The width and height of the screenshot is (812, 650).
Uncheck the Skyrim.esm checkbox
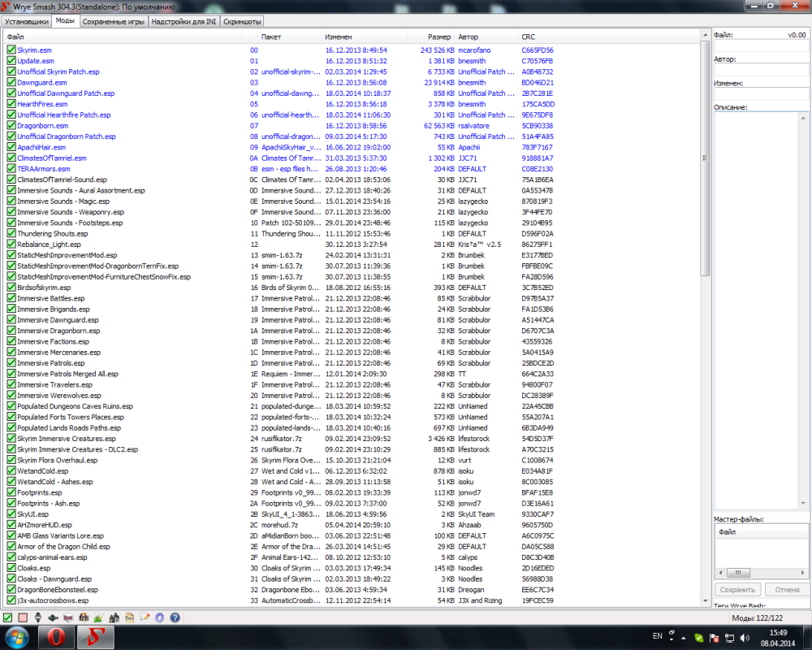click(x=11, y=50)
